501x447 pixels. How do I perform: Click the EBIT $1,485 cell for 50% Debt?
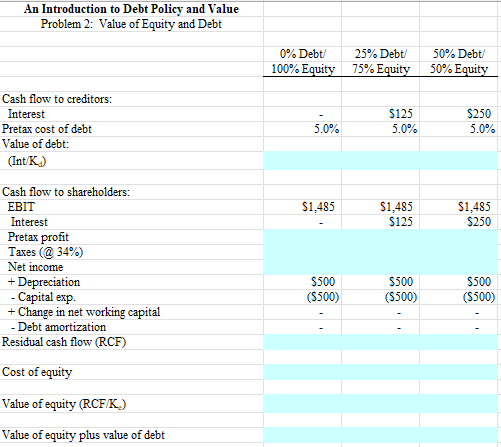[x=474, y=207]
